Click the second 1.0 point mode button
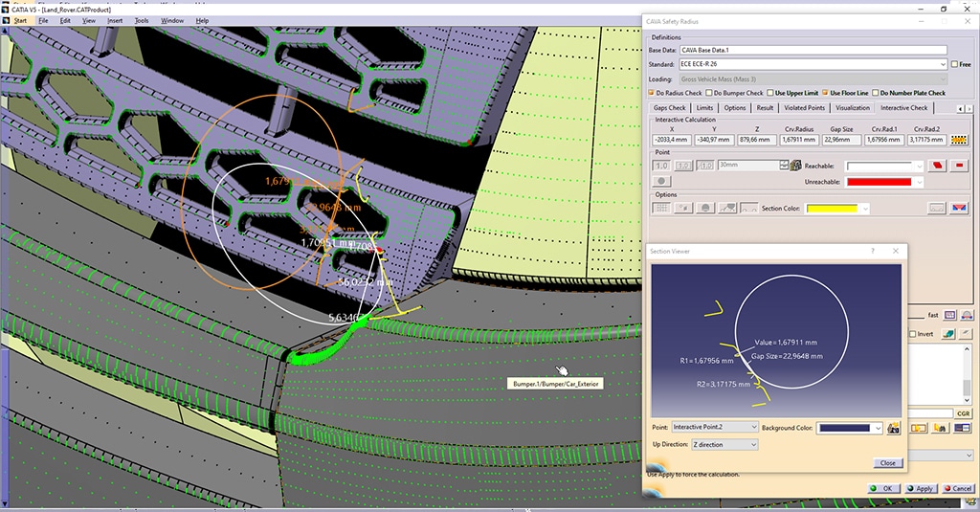 click(683, 166)
